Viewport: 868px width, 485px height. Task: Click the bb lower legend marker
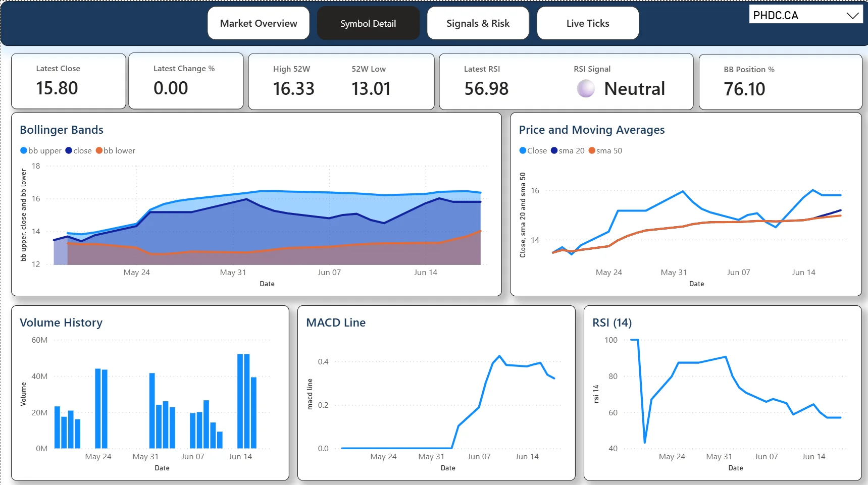pyautogui.click(x=99, y=150)
